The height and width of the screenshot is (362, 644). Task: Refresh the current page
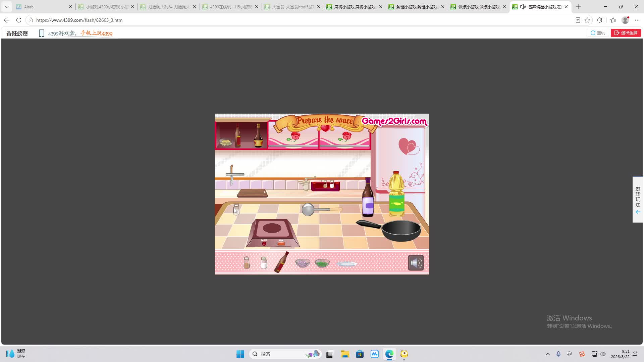[x=19, y=20]
